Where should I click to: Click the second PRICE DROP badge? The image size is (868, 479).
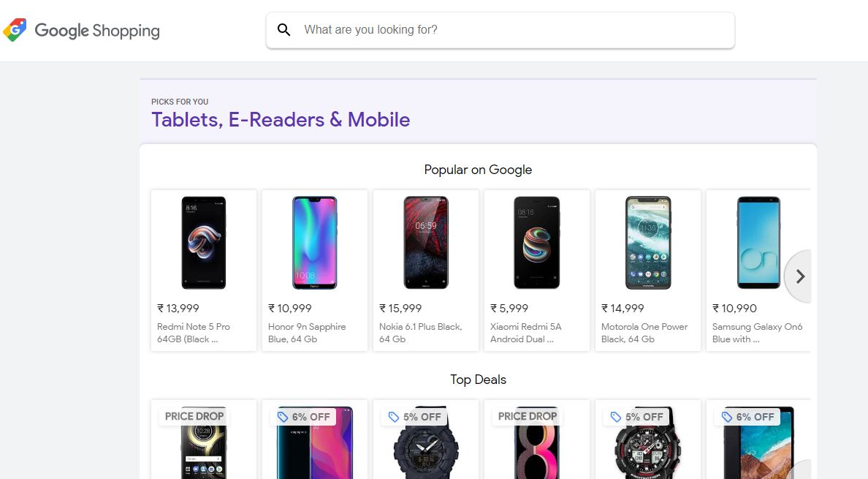528,416
